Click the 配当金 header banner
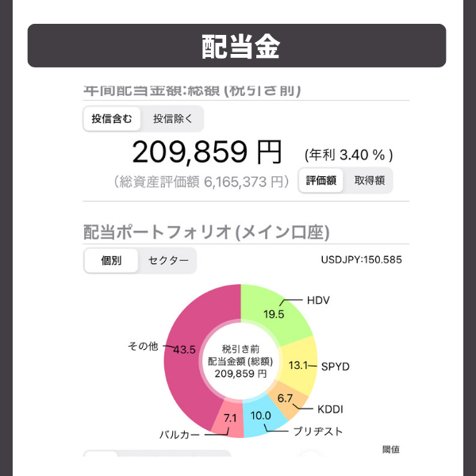 click(x=236, y=45)
